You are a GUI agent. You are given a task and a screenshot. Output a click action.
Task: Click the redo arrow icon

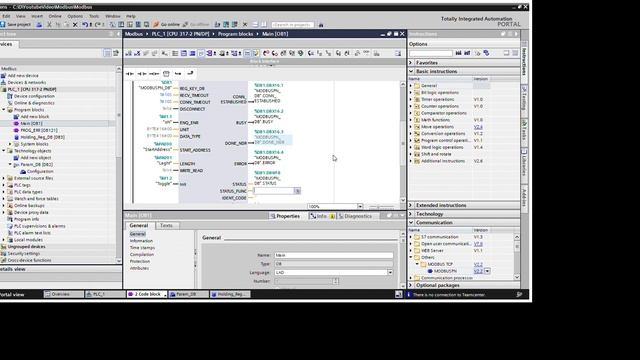98,25
